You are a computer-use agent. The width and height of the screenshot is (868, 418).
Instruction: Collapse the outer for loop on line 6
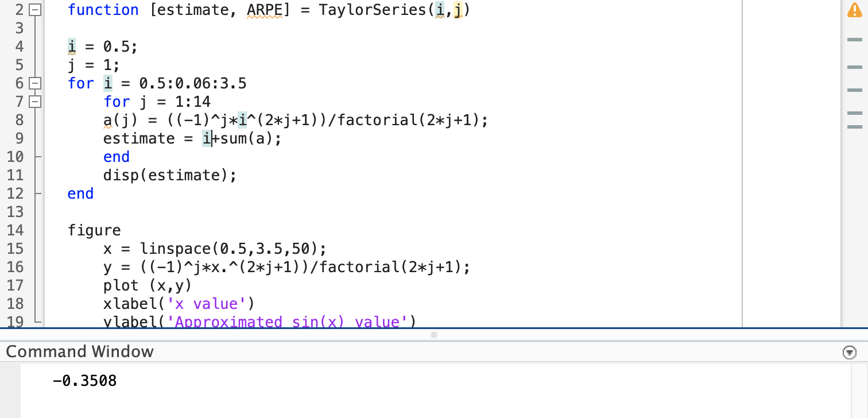[34, 83]
